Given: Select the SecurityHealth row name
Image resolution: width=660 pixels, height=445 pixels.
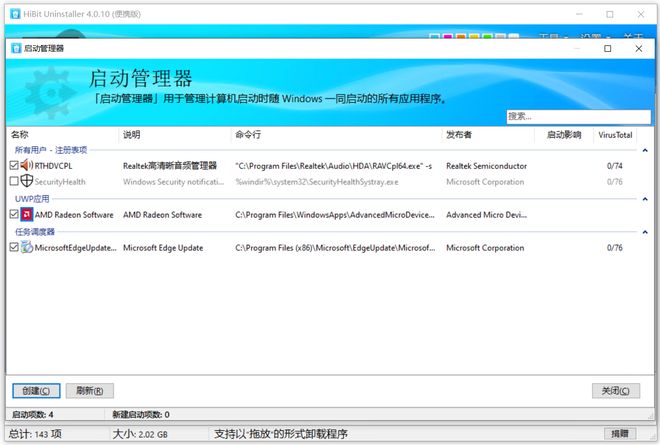Looking at the screenshot, I should click(60, 182).
